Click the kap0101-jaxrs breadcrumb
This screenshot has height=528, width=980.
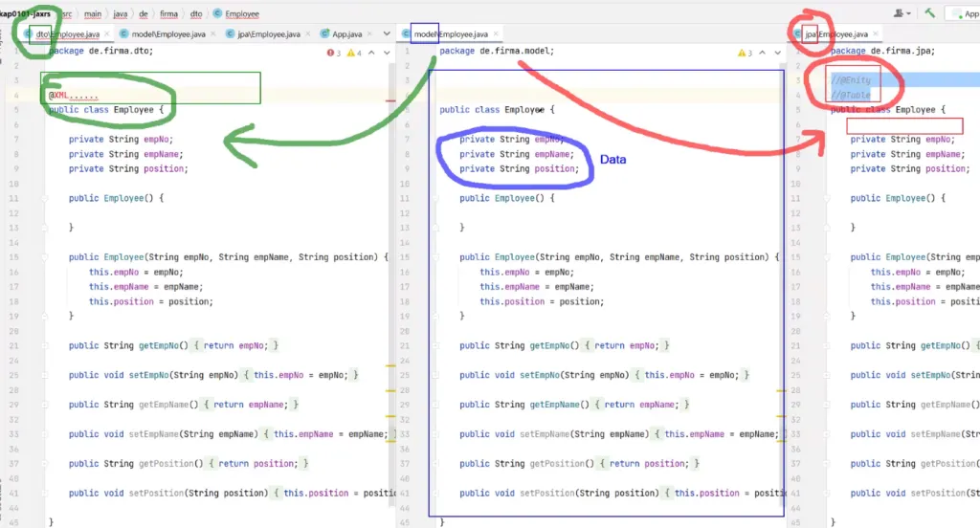(25, 13)
